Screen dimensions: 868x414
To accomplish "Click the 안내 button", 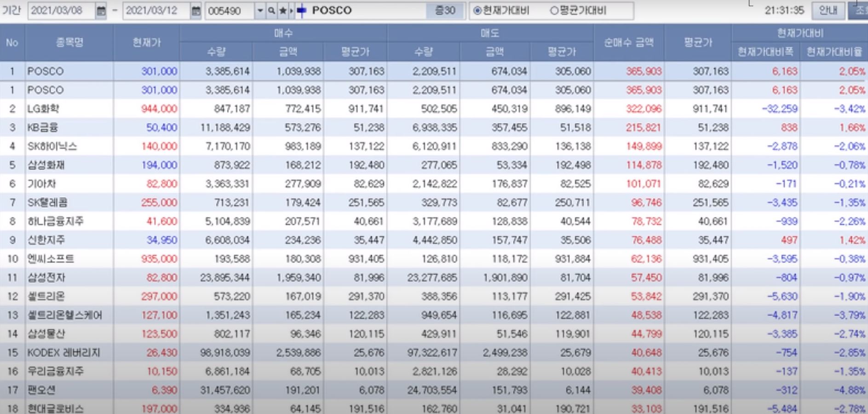I will pos(828,10).
